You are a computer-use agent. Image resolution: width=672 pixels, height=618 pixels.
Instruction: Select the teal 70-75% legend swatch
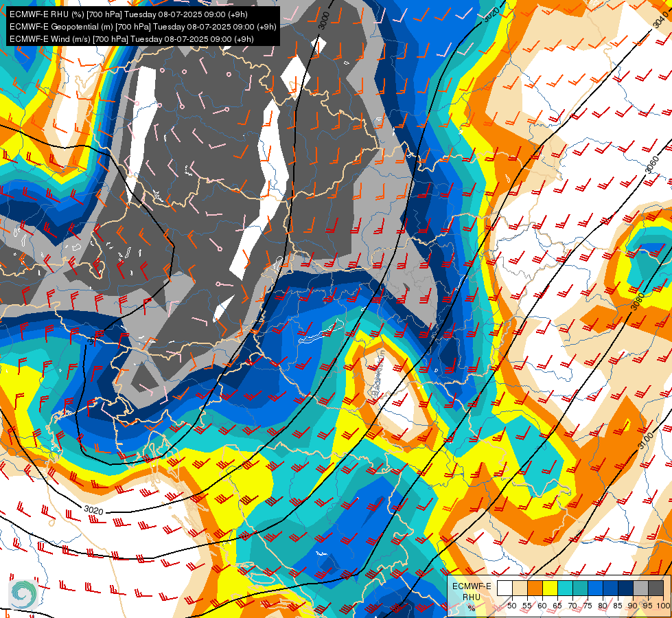(x=580, y=588)
